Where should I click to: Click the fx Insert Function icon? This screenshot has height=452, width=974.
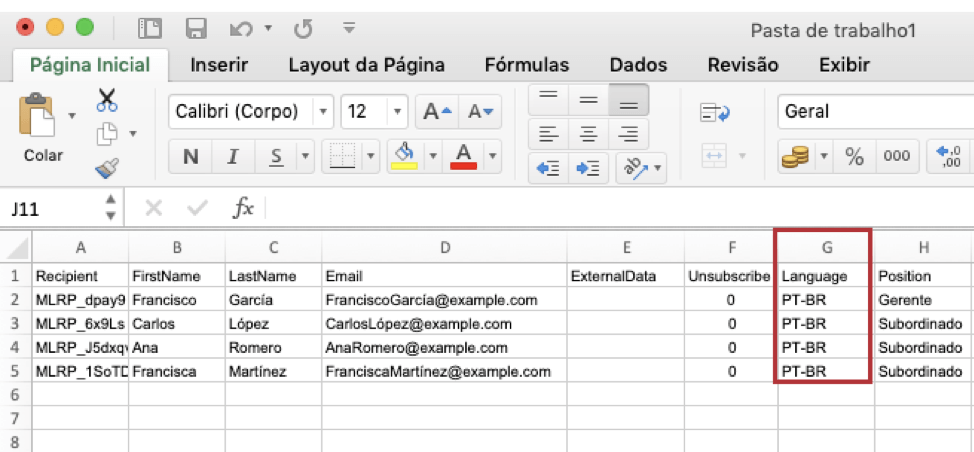pos(243,209)
